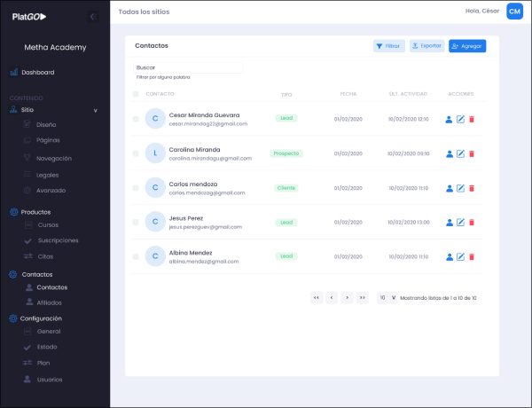The width and height of the screenshot is (532, 408).
Task: Click the edit icon for Carolina Miranda
Action: point(460,153)
